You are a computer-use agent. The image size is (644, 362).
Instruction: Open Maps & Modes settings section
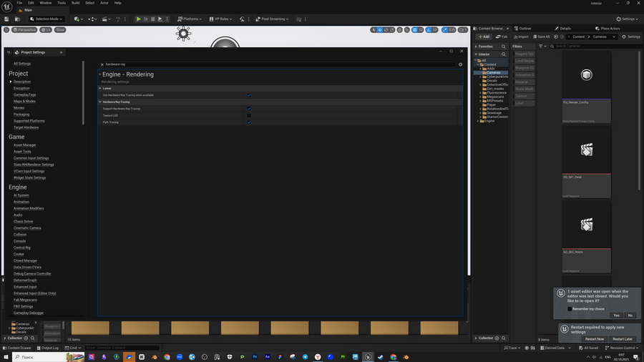[x=24, y=102]
